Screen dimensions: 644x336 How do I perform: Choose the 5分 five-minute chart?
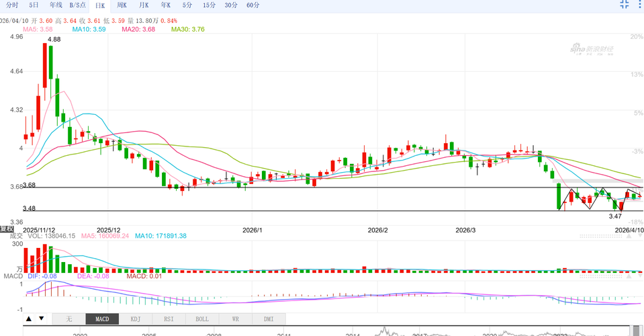pyautogui.click(x=187, y=5)
